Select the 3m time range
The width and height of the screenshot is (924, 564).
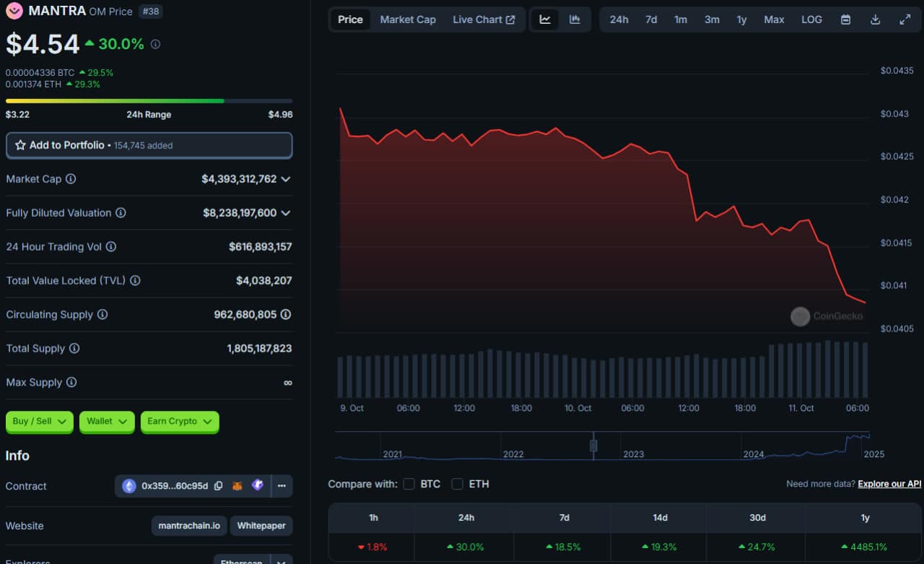pyautogui.click(x=712, y=19)
